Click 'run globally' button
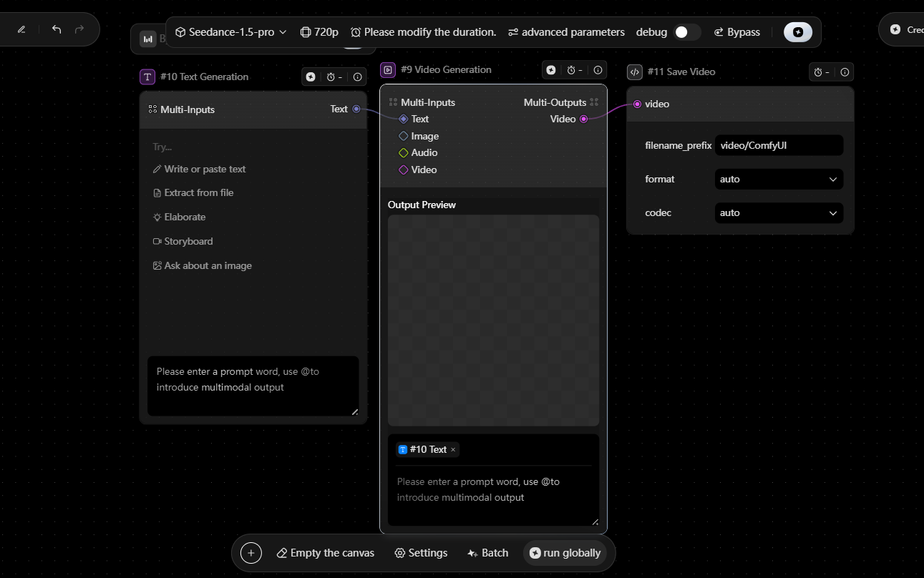Screen dimensions: 924x578 (x=565, y=553)
